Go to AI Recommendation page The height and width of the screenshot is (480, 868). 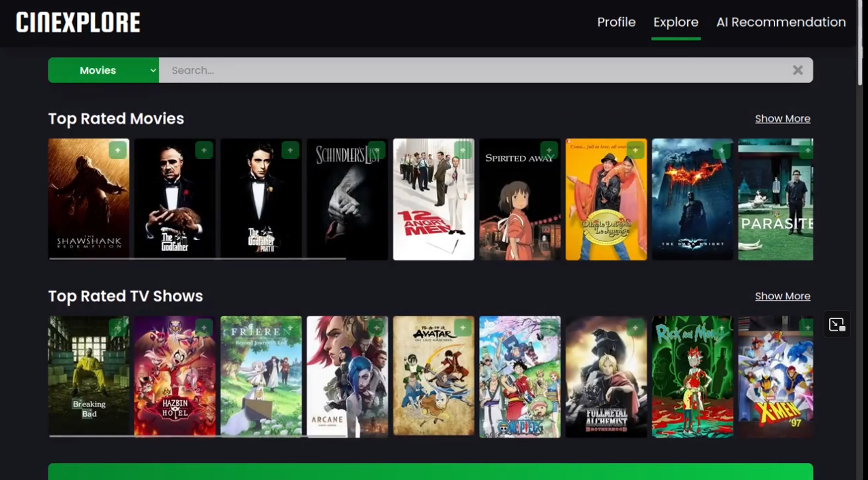[781, 22]
